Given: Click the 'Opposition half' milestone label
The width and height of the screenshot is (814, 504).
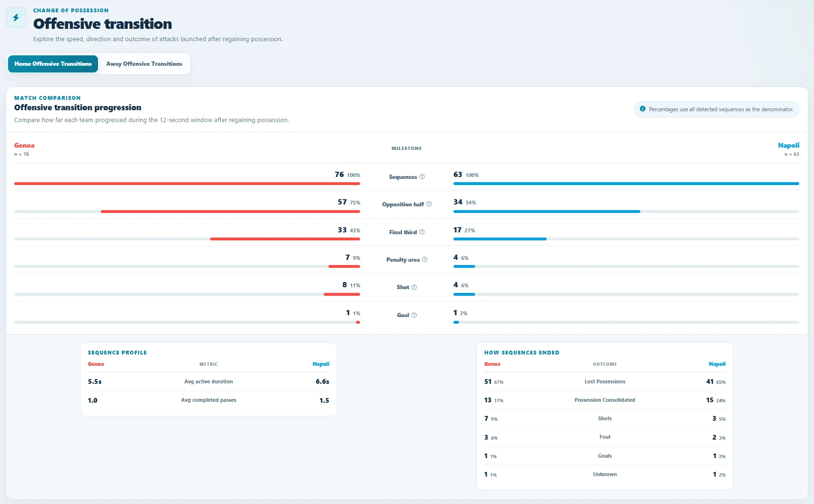Looking at the screenshot, I should click(403, 204).
